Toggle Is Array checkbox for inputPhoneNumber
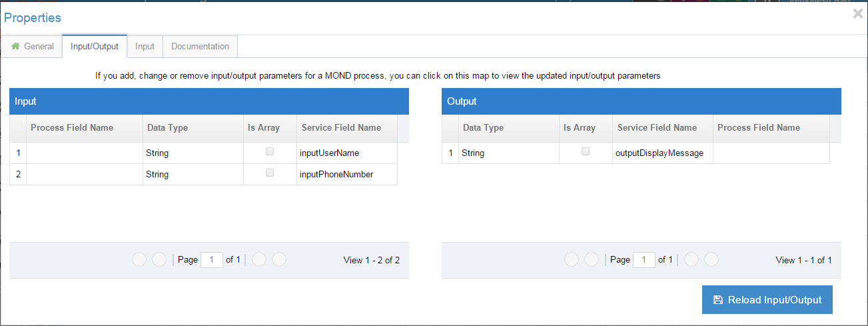 [x=270, y=173]
